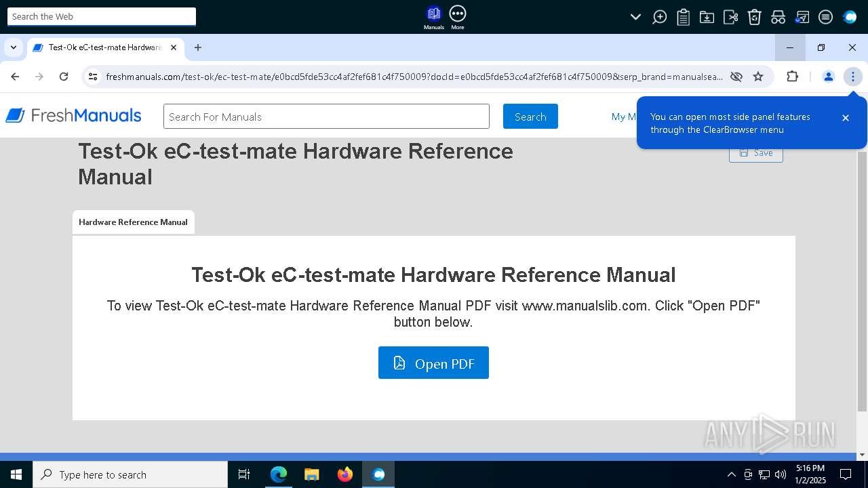The width and height of the screenshot is (868, 488).
Task: Click the Search For Manuals field
Action: point(326,117)
